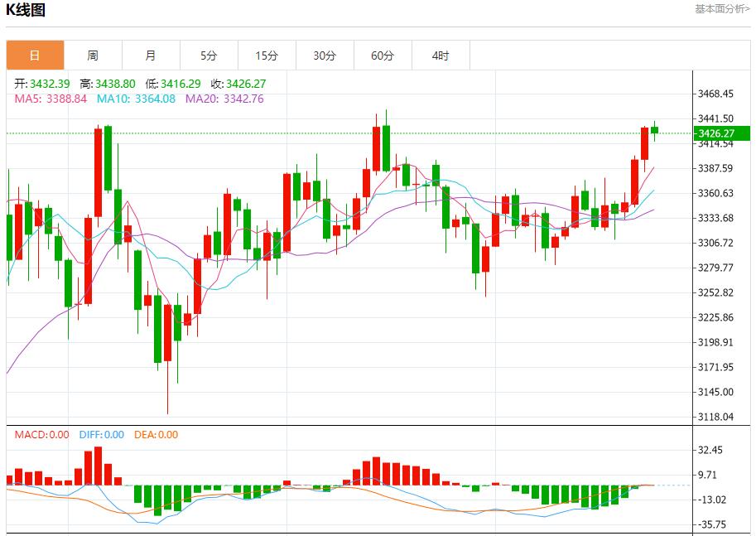Select the 4时 four-hour timeframe
This screenshot has height=536, width=756.
pos(441,55)
